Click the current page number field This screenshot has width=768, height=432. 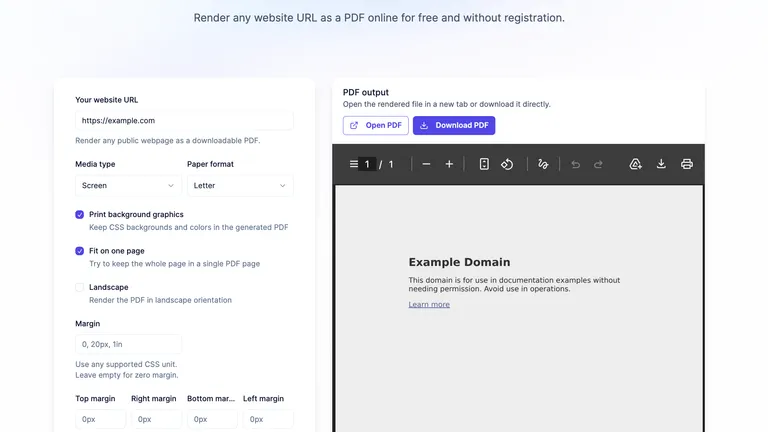tap(367, 164)
